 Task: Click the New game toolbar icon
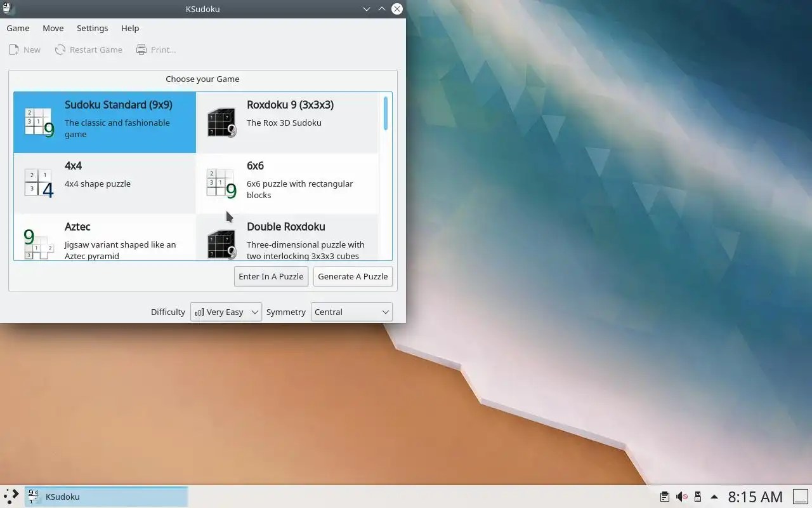pos(13,50)
